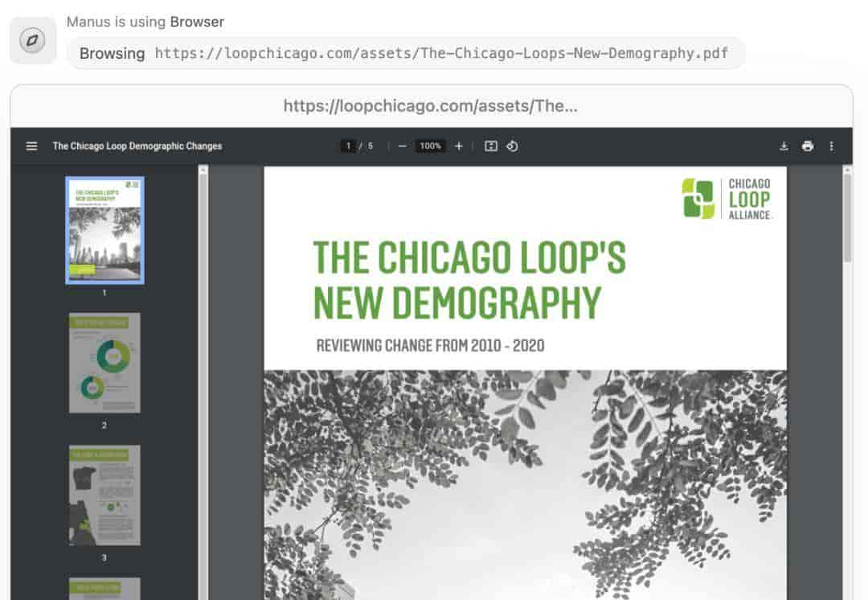Select the page number input field
This screenshot has width=868, height=600.
pos(348,146)
